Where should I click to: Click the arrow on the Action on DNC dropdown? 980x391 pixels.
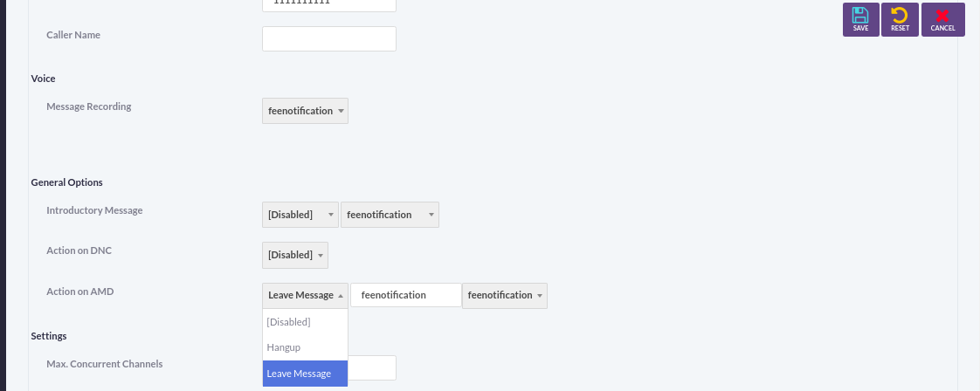pos(320,256)
